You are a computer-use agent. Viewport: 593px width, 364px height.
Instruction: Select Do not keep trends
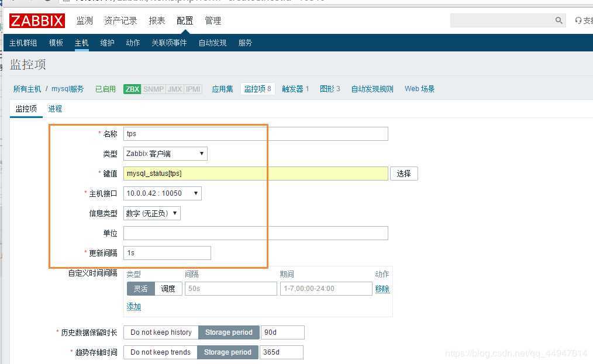click(x=160, y=352)
